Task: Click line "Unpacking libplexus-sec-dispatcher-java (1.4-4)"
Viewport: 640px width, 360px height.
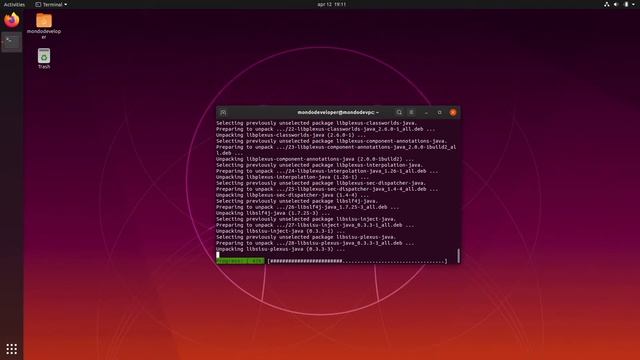Action: tap(292, 195)
